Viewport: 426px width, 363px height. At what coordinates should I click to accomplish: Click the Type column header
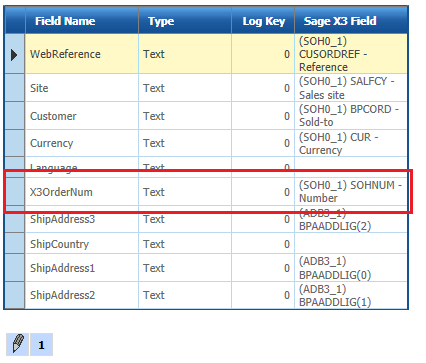click(x=185, y=21)
